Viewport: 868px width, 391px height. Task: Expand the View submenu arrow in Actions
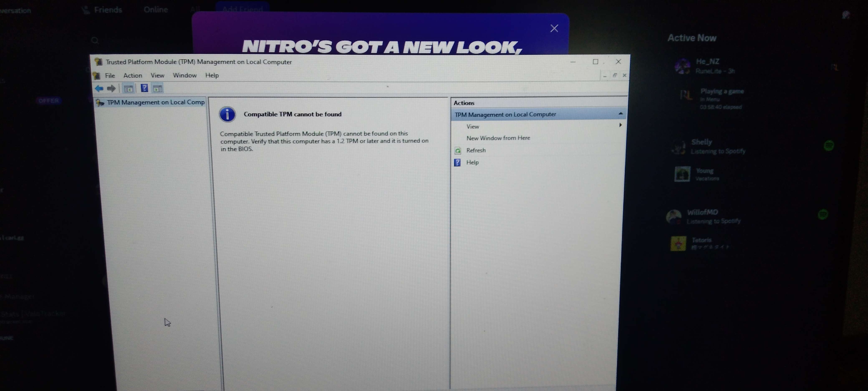620,125
